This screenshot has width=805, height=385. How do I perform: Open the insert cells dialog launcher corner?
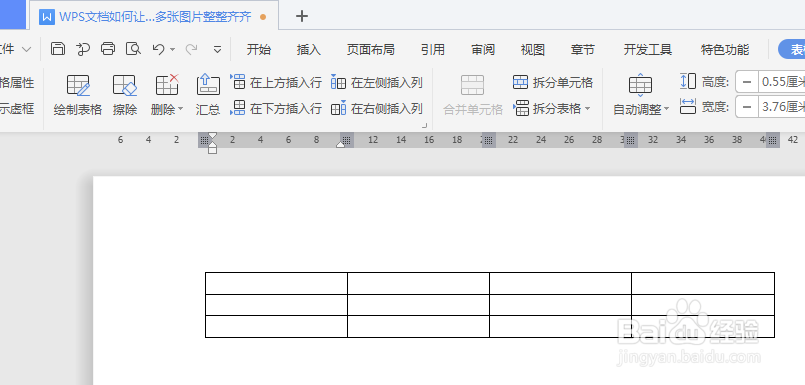tap(424, 125)
